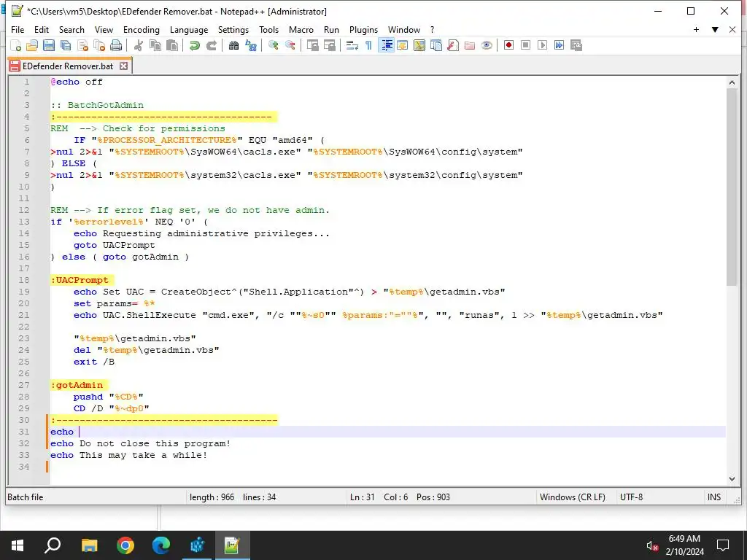Open the Folder as Workspace icon
Viewport: 747px width, 560px height.
pyautogui.click(x=470, y=45)
